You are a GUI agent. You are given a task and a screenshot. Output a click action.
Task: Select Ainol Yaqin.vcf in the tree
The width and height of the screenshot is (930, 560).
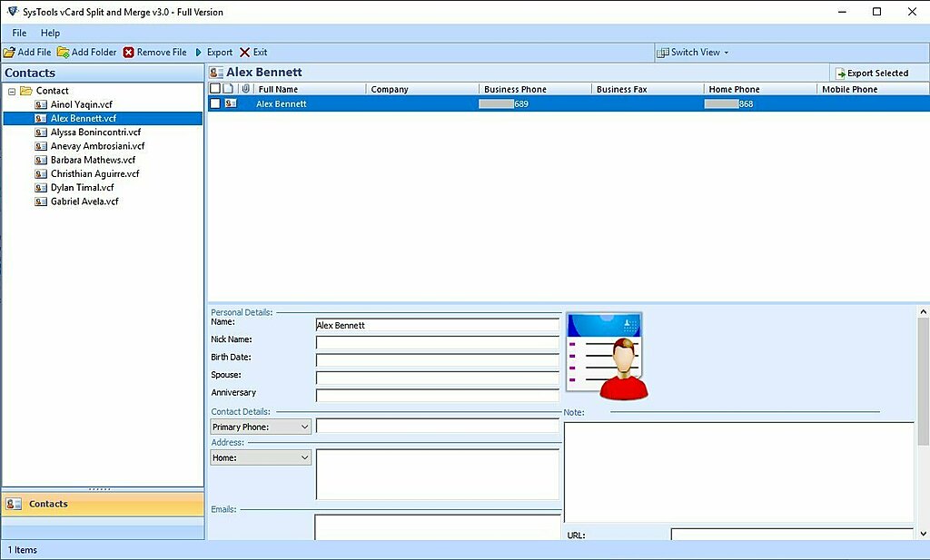pos(81,104)
